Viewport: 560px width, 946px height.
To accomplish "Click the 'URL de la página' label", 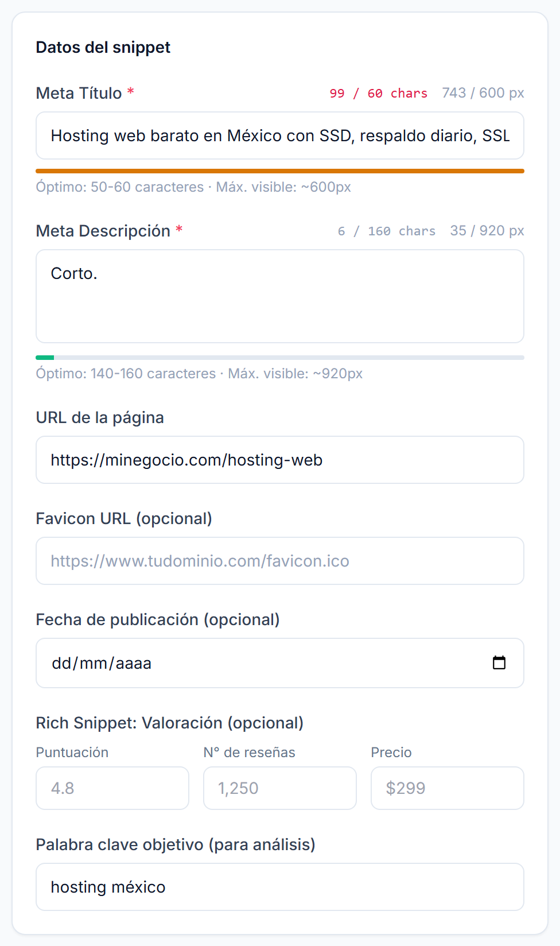I will [x=100, y=418].
